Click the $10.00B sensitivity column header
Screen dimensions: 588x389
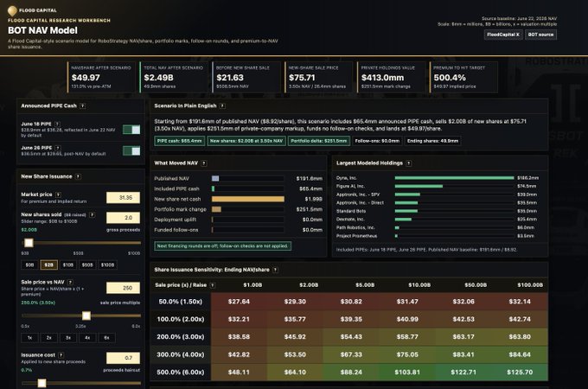[419, 285]
